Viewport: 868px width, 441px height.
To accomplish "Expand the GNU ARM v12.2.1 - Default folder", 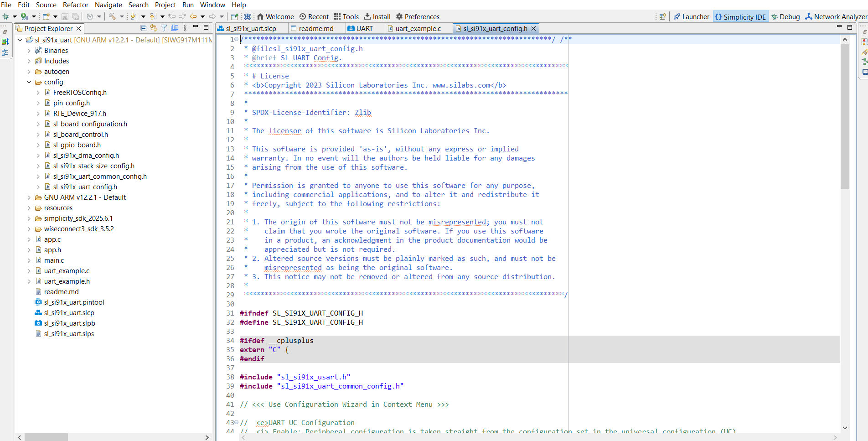I will coord(29,197).
